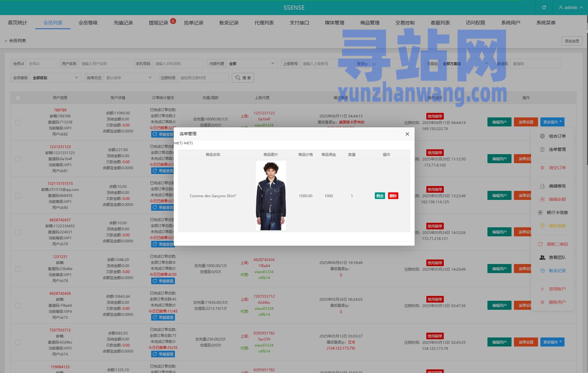The height and width of the screenshot is (373, 588).
Task: Click the green 佣金 button in dialog
Action: click(380, 196)
